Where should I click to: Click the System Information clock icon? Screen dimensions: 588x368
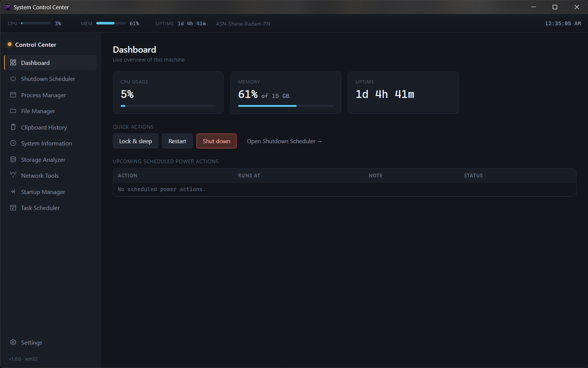13,143
